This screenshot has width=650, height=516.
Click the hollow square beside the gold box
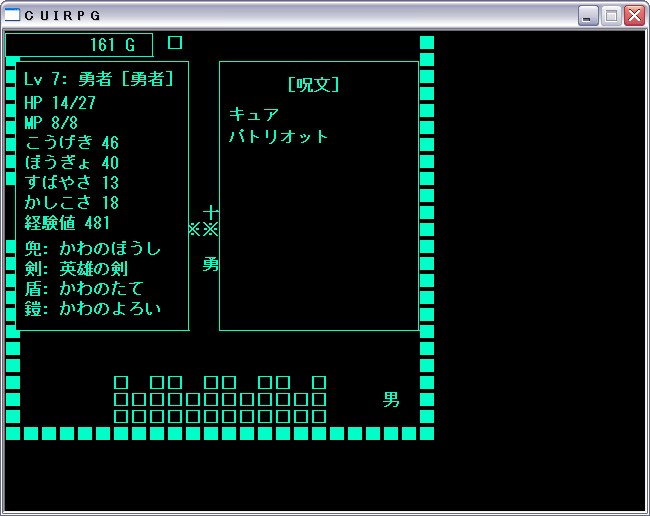coord(175,42)
